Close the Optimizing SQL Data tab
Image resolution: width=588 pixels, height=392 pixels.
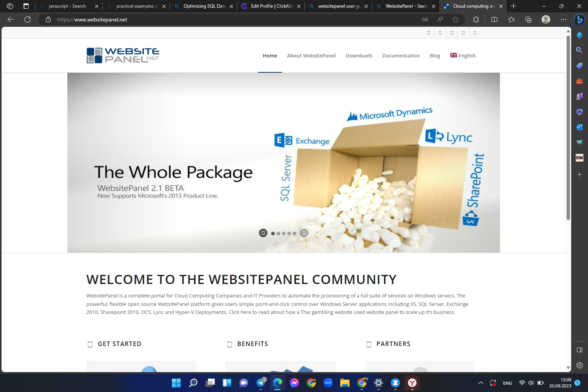[231, 6]
